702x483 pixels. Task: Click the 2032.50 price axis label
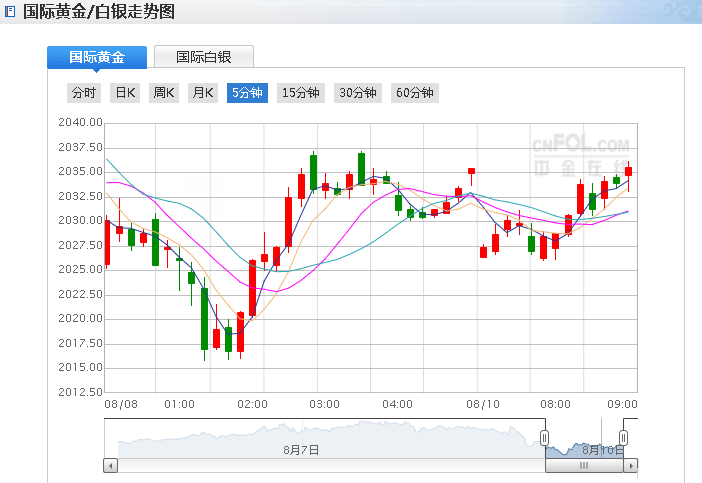click(x=81, y=196)
